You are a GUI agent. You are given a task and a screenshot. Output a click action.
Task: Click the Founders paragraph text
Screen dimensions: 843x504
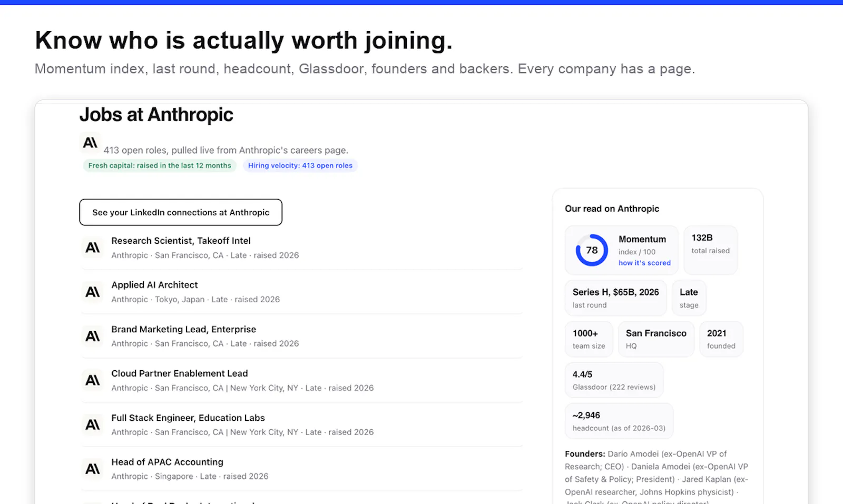(x=656, y=476)
